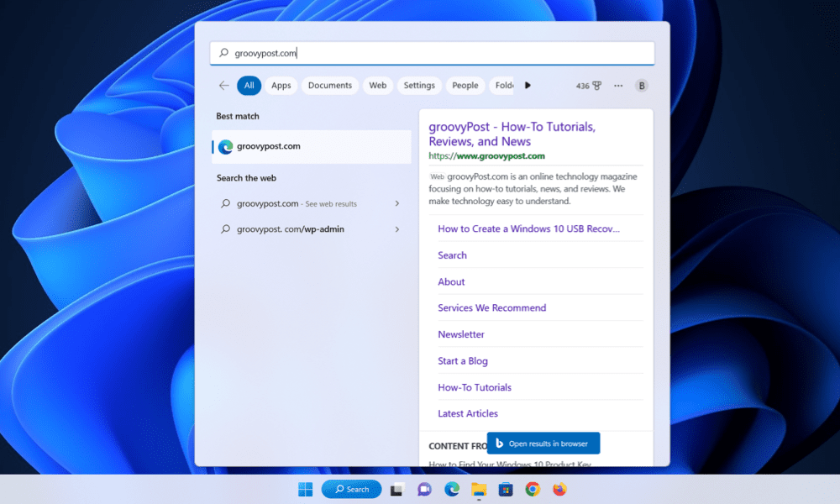
Task: Select the People filter tab
Action: 465,85
